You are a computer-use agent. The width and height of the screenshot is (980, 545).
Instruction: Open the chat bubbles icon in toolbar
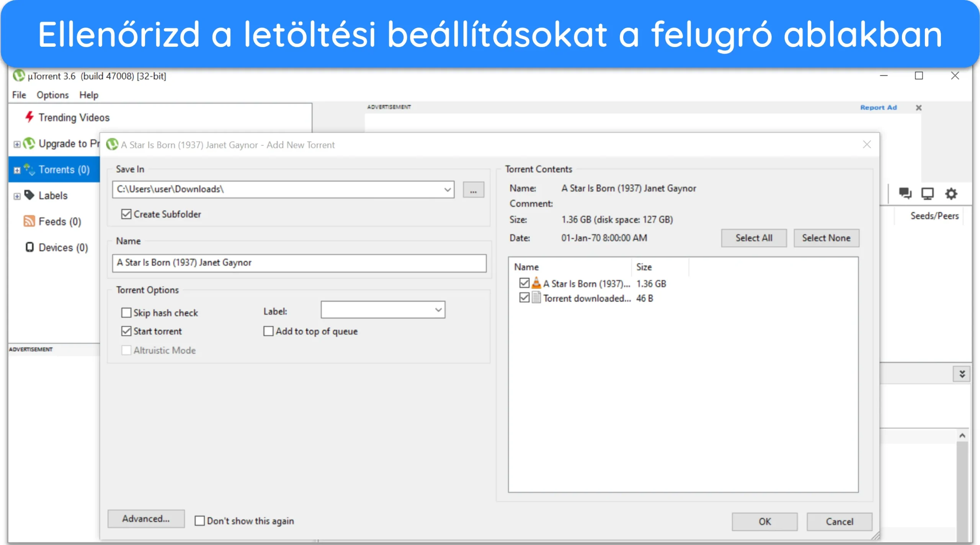coord(905,193)
